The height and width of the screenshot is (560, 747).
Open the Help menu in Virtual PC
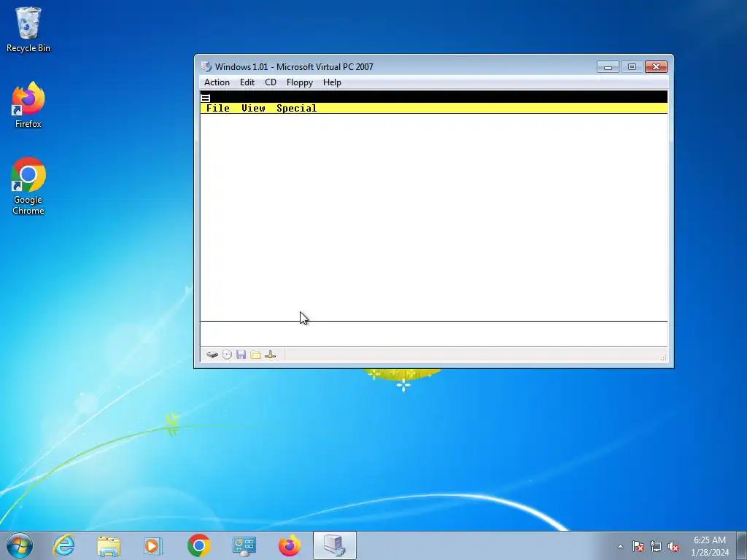[332, 82]
